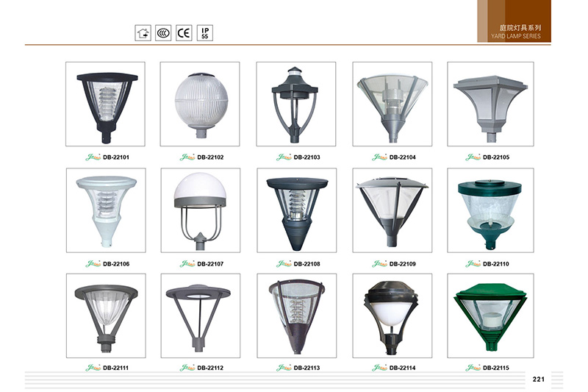The height and width of the screenshot is (392, 588).
Task: Click the CE certification icon
Action: 184,33
